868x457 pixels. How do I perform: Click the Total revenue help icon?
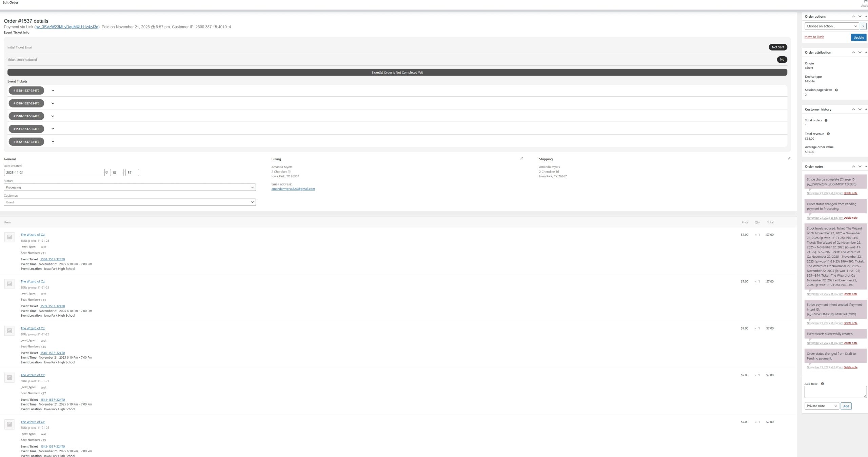point(828,134)
